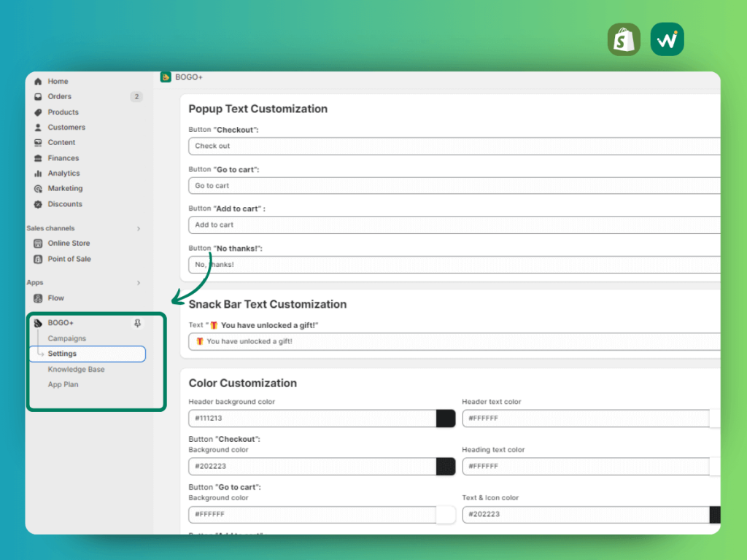Screen dimensions: 747x560
Task: Click the Orders count badge showing 2
Action: 136,97
